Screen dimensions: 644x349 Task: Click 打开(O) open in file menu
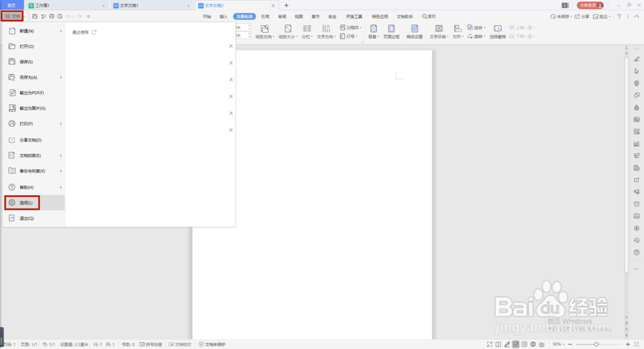[35, 46]
